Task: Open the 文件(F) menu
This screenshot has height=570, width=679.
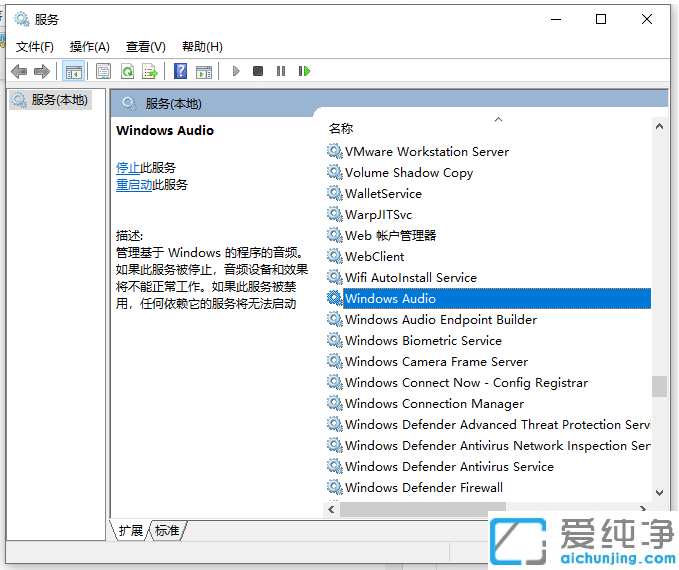Action: (34, 47)
